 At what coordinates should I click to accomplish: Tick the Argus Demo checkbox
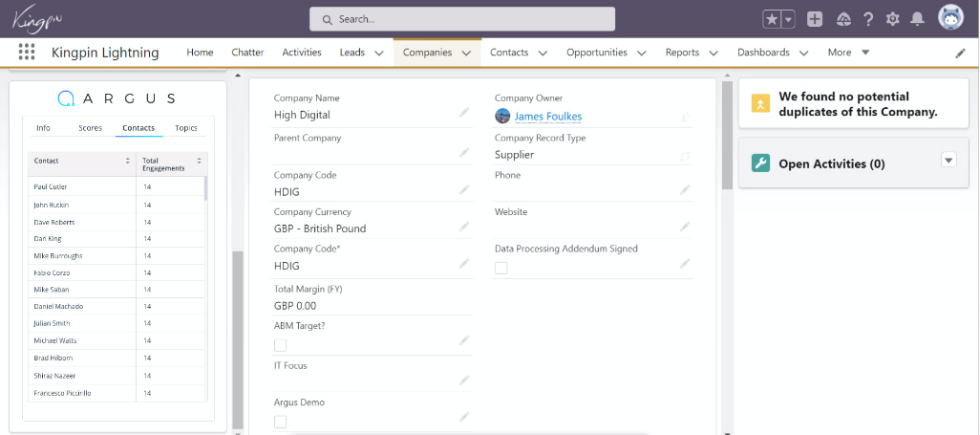coord(281,422)
